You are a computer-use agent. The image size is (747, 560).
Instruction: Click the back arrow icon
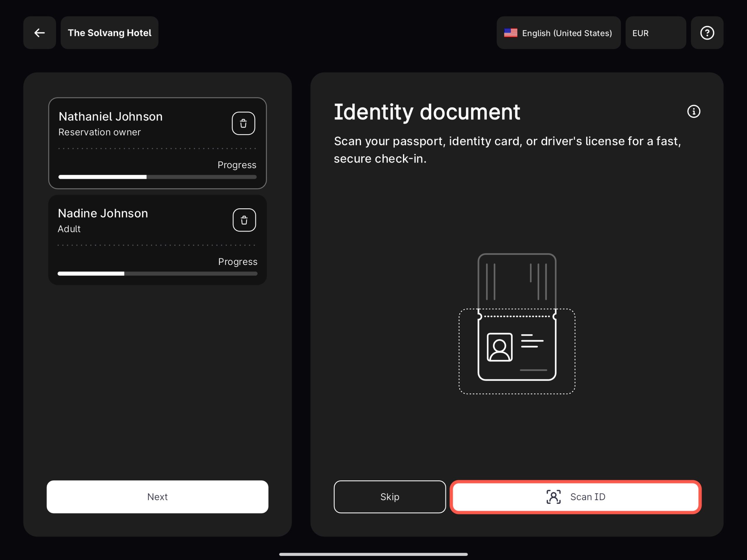coord(39,33)
